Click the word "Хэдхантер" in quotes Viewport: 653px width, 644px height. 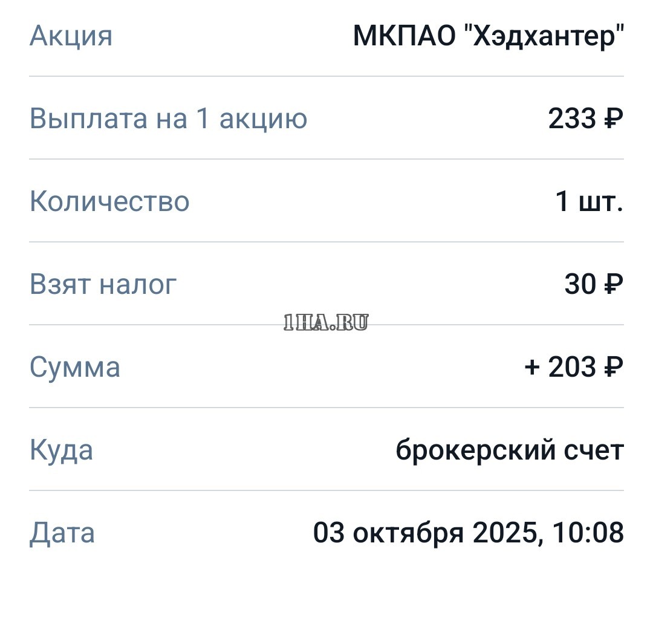(546, 36)
